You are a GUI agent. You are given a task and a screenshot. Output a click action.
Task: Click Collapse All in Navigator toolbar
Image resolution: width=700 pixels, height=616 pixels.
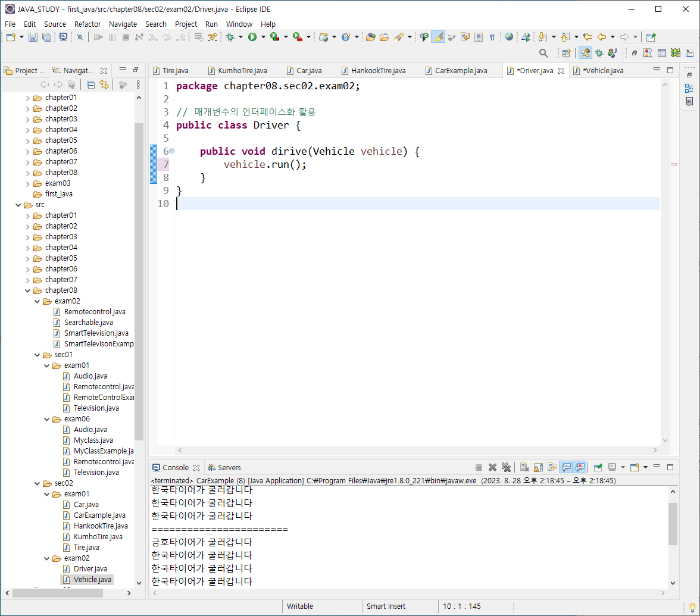[90, 85]
